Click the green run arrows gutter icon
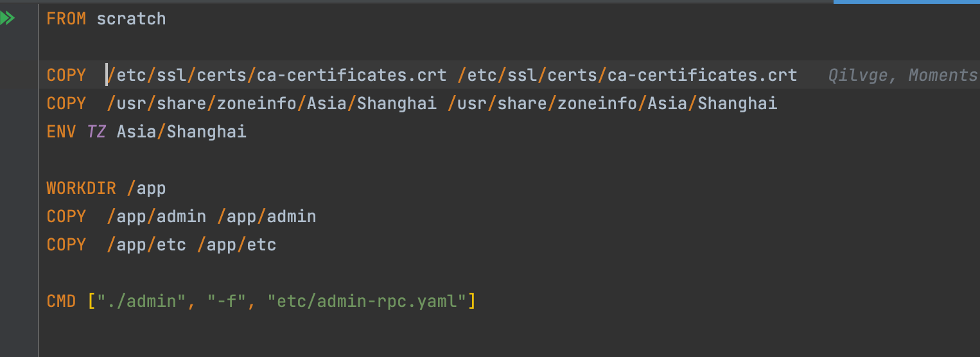The image size is (980, 357). click(x=7, y=19)
